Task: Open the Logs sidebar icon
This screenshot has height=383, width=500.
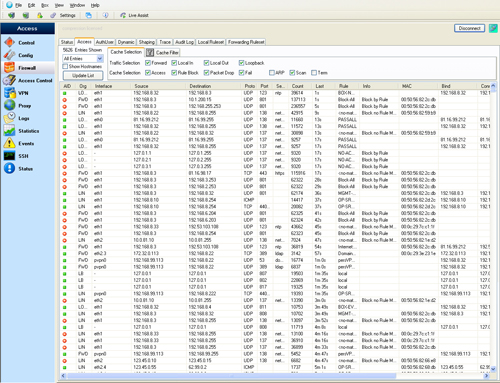Action: [x=10, y=118]
